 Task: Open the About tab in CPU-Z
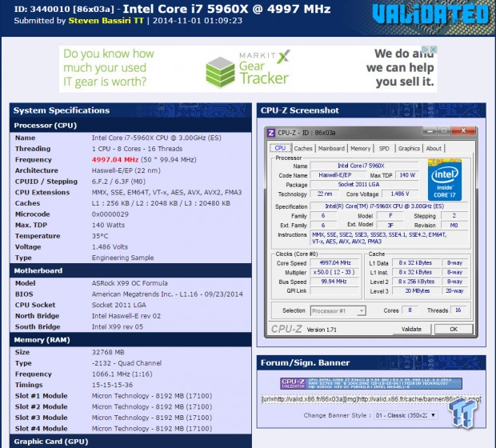click(x=434, y=148)
